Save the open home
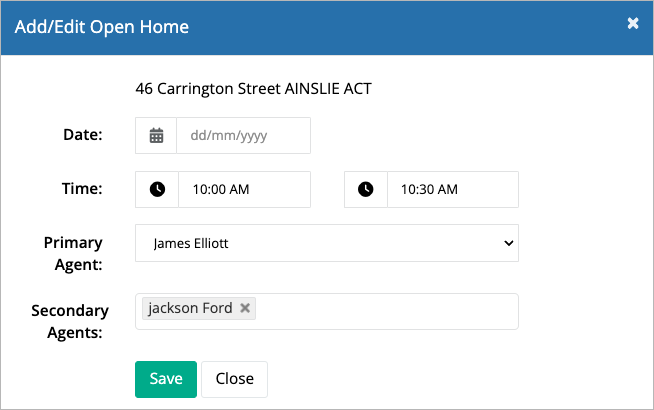 click(x=166, y=379)
